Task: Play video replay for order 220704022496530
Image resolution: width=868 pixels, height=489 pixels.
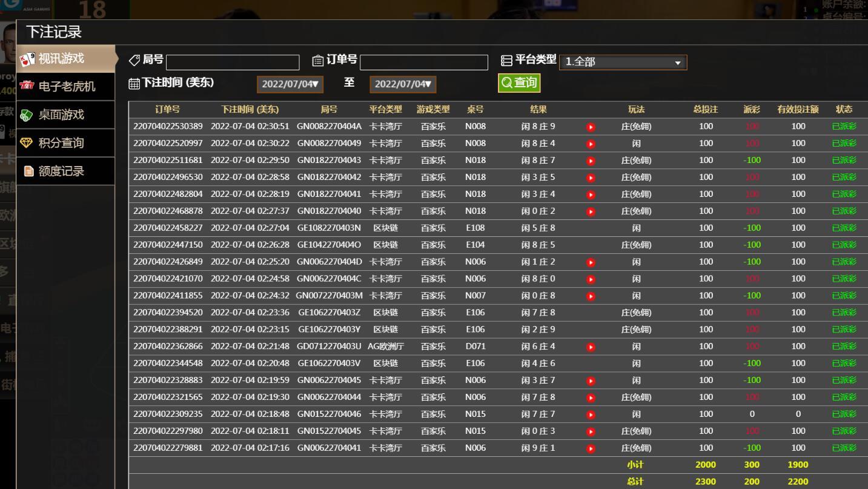Action: pos(591,178)
